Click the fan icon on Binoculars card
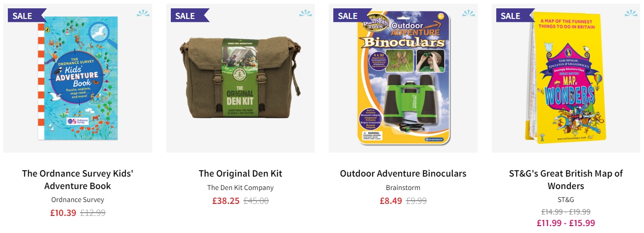 pos(469,13)
